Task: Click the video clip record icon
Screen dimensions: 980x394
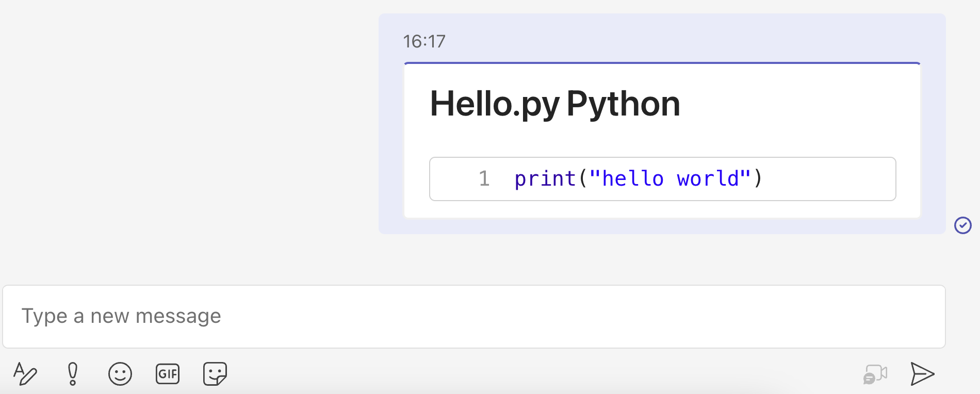Action: coord(875,374)
